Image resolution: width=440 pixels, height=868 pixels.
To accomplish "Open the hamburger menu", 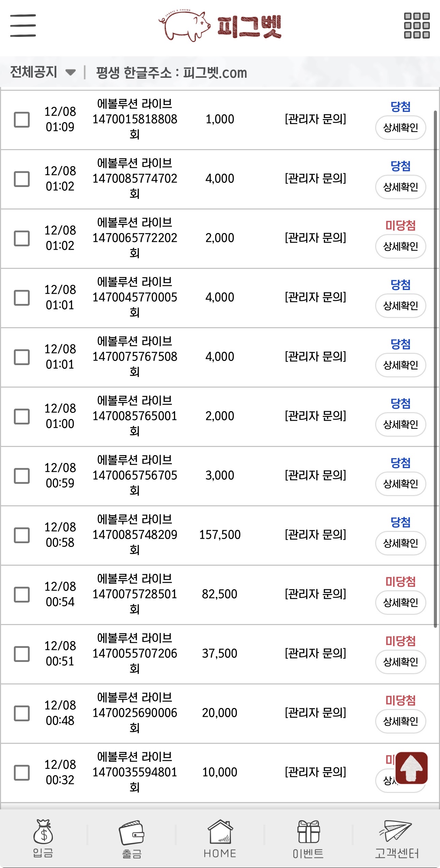I will 23,26.
